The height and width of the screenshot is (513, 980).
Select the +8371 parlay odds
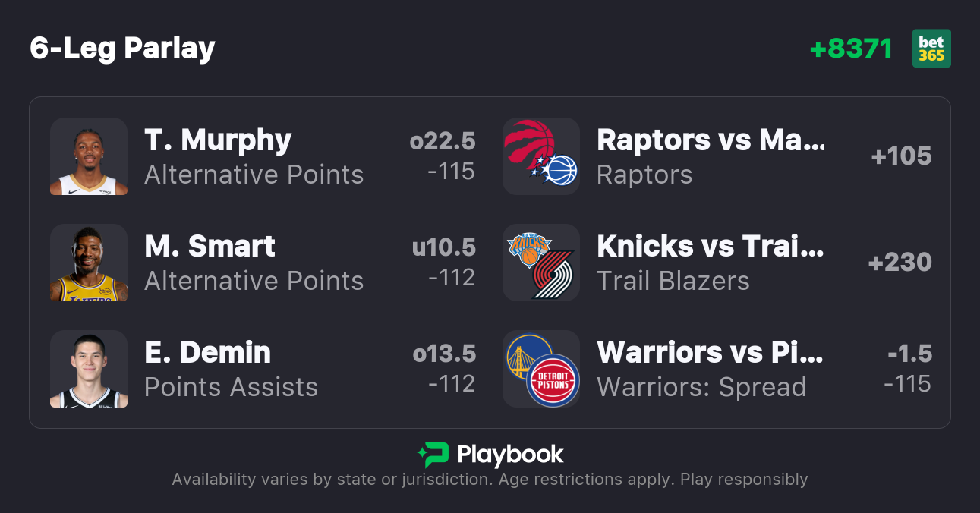(x=851, y=49)
